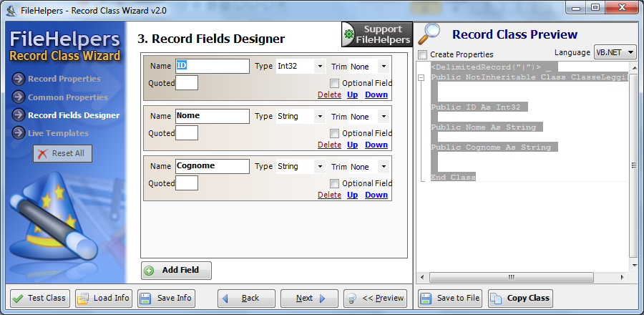Check Optional Field for the Cognome field
Screen dimensions: 644x315
[335, 183]
